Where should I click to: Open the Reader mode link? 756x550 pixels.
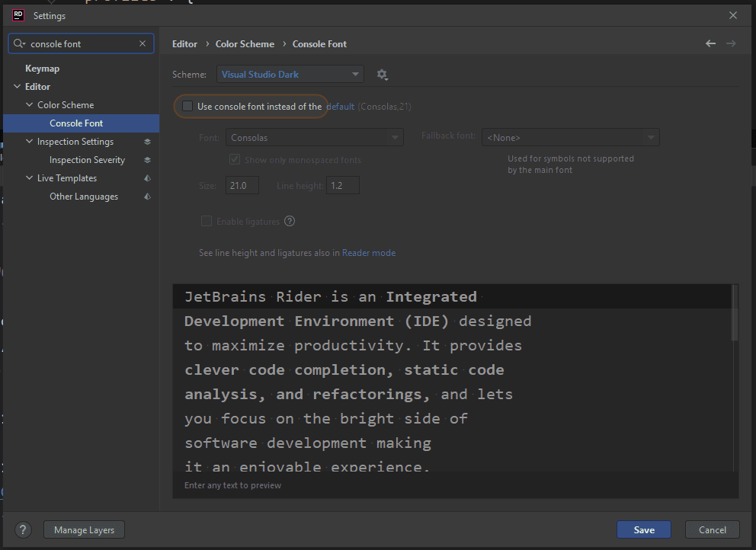tap(369, 253)
